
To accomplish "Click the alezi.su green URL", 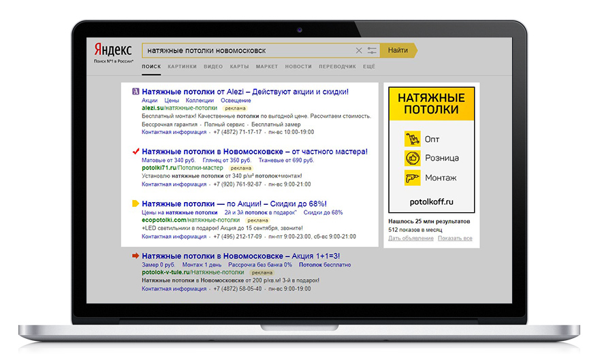I will click(x=180, y=108).
